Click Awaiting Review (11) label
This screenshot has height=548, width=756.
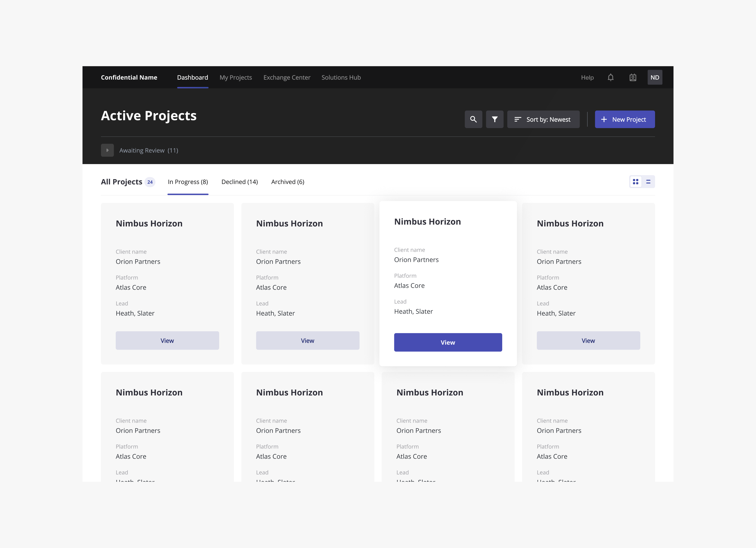(149, 150)
